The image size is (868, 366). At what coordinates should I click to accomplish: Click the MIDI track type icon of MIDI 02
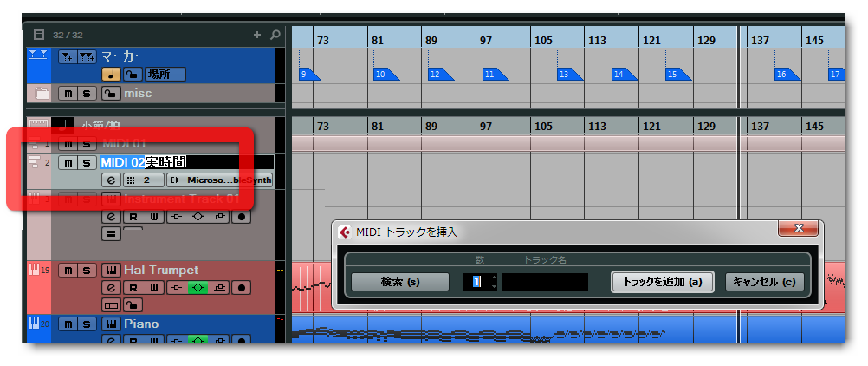pyautogui.click(x=35, y=162)
